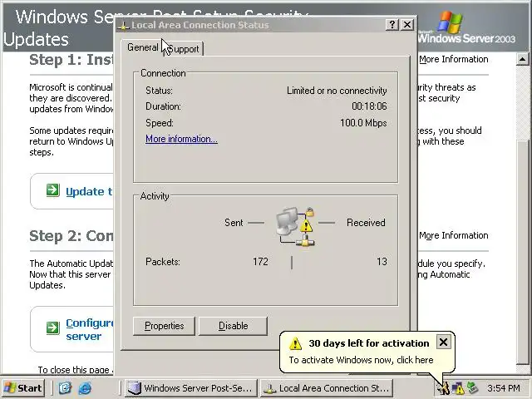Click the dialog's help question mark button
The image size is (532, 399).
click(x=392, y=24)
